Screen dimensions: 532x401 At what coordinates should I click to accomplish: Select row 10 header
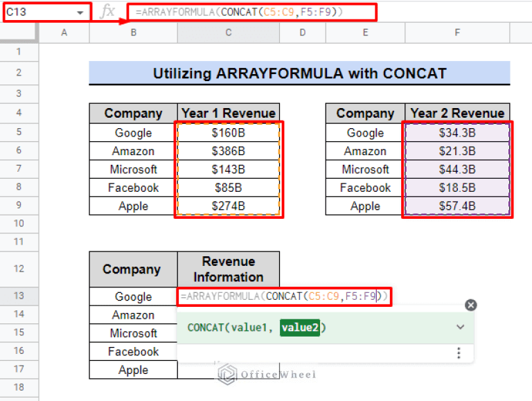tap(19, 224)
